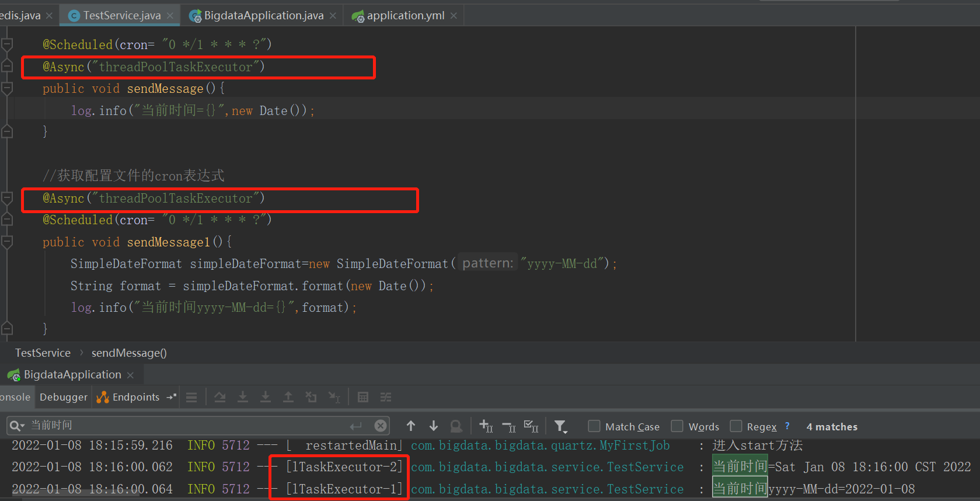
Task: Close the BigdataApplication.java editor tab
Action: pos(333,16)
